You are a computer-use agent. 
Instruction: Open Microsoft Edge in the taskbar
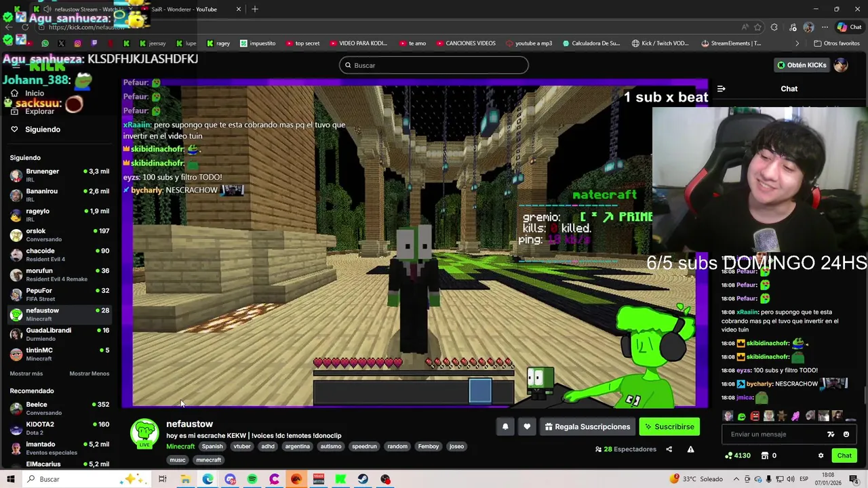click(208, 479)
